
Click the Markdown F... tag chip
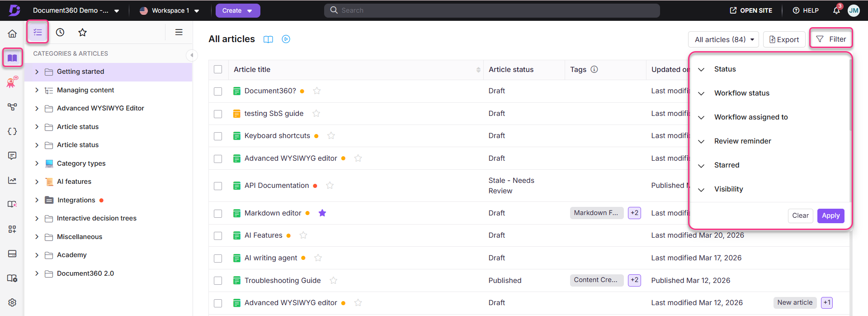click(x=597, y=213)
